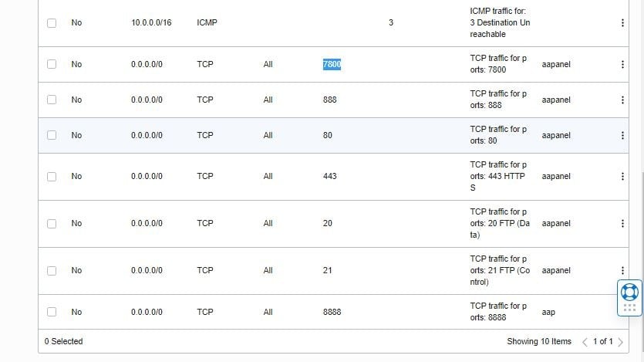Select the ICMP 10.0.0.0/16 rule checkbox

52,23
